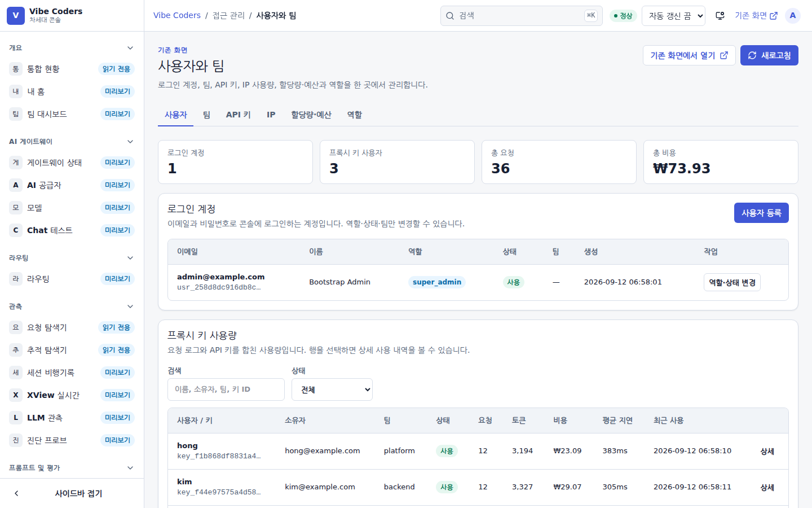
Task: Switch to the API 키 tab
Action: (x=239, y=115)
